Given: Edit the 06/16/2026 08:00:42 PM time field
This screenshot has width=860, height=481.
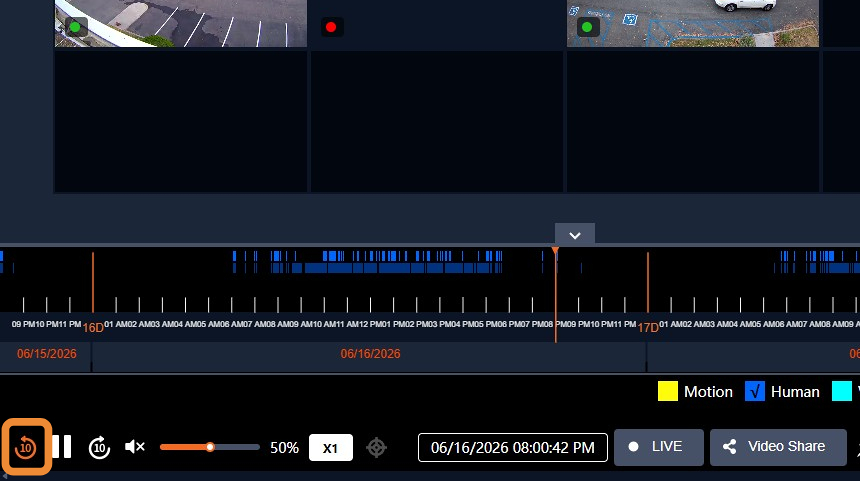Looking at the screenshot, I should tap(512, 448).
